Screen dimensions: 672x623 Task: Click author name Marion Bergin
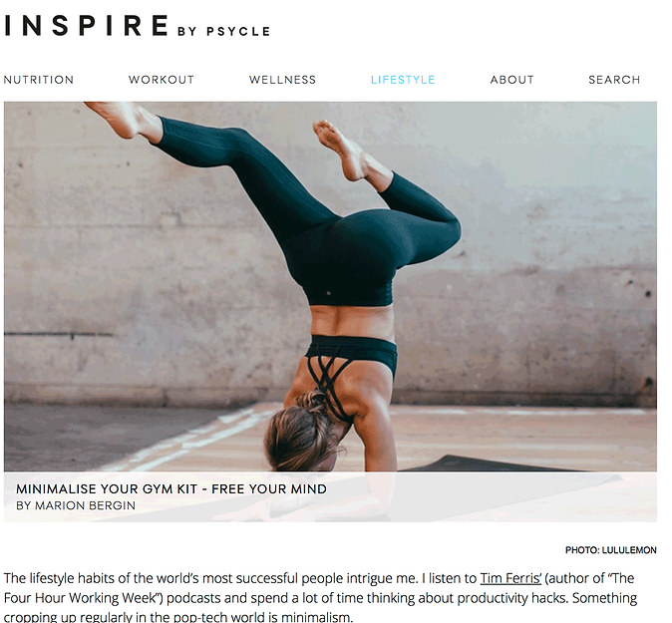(x=85, y=505)
